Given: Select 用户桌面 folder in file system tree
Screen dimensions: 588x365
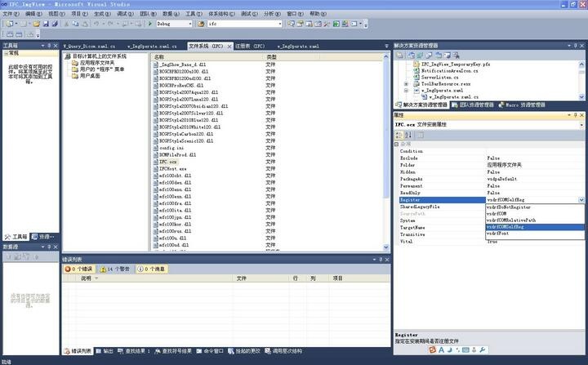Looking at the screenshot, I should pos(90,76).
